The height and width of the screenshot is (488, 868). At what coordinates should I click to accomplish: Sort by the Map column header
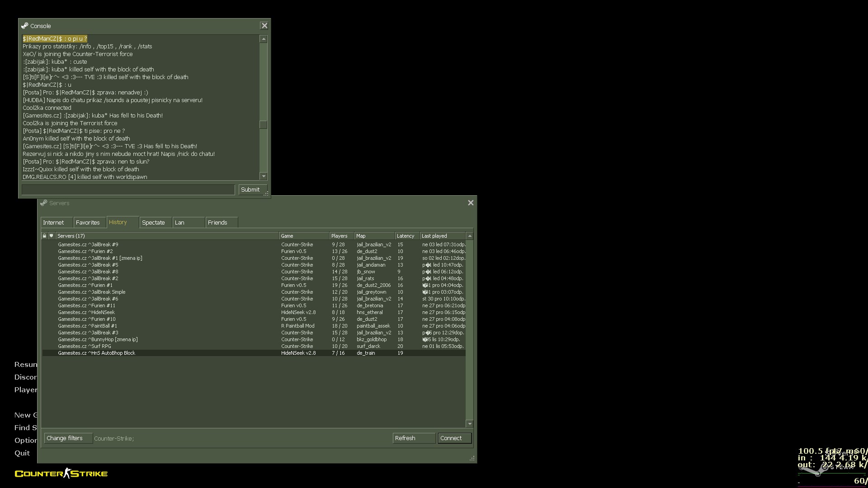pos(374,236)
